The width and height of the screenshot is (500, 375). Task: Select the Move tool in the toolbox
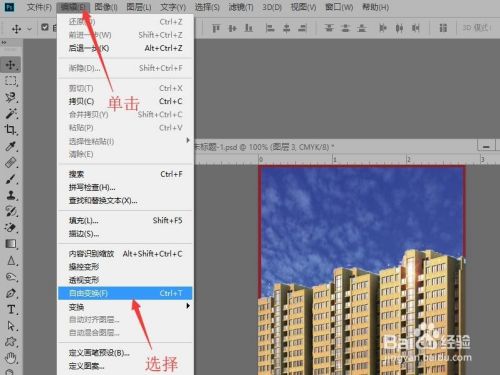pos(11,65)
